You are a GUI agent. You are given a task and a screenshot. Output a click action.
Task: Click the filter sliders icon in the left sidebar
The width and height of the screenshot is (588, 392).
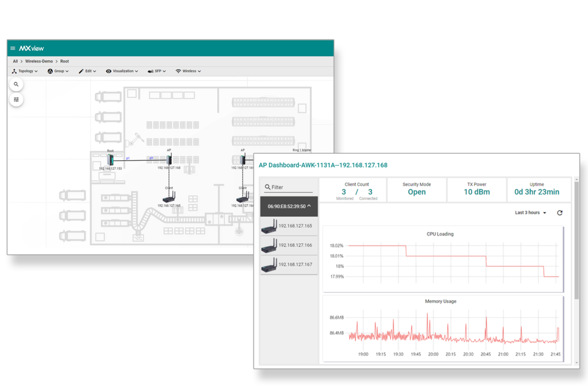coord(16,99)
